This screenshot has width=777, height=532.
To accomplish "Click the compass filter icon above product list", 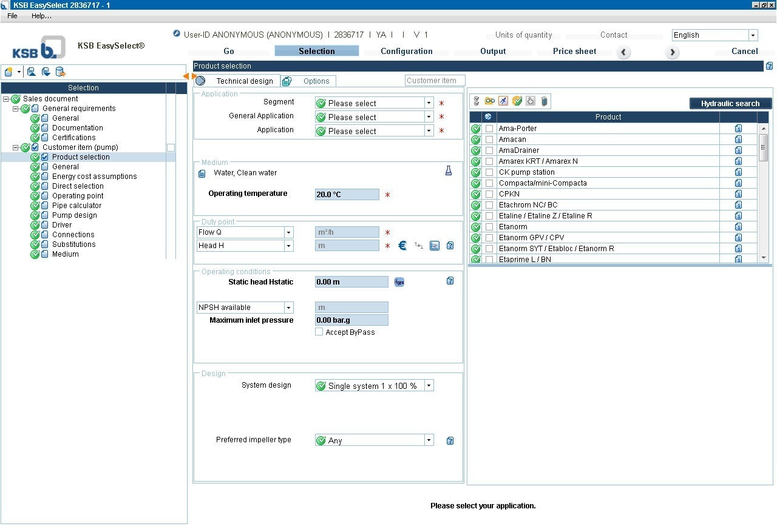I will pos(503,101).
